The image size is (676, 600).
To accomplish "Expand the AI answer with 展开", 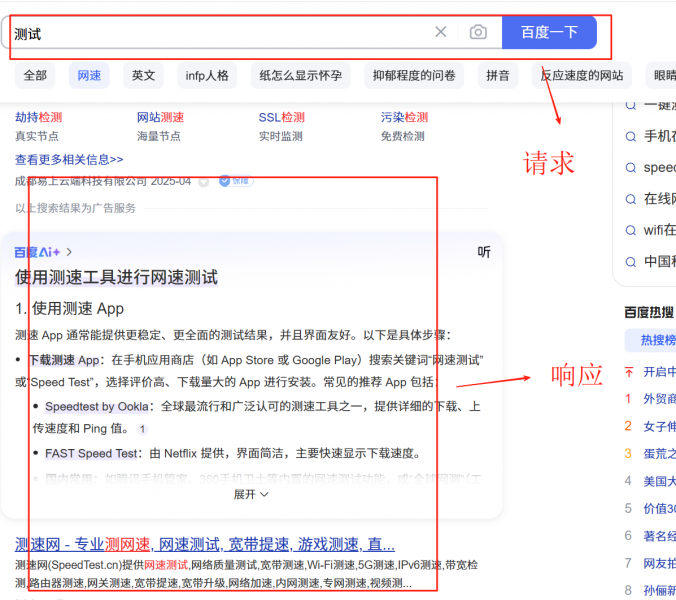I will click(251, 494).
